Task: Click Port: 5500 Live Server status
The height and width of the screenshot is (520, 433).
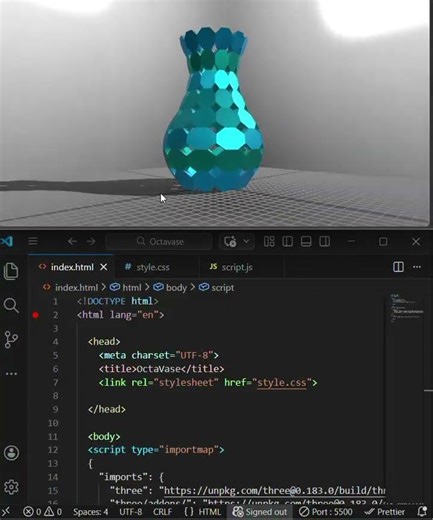Action: 326,512
